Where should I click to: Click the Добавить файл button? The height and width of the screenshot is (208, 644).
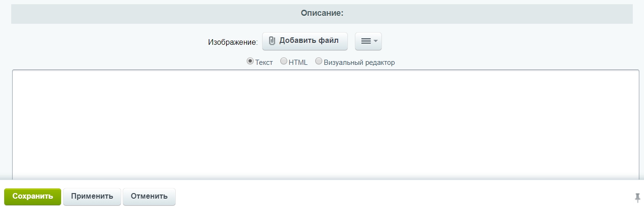click(x=305, y=41)
